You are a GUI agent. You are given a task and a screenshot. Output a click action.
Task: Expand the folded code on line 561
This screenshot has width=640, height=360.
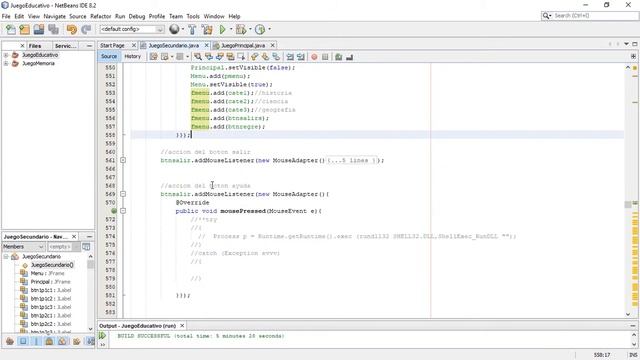coord(123,160)
